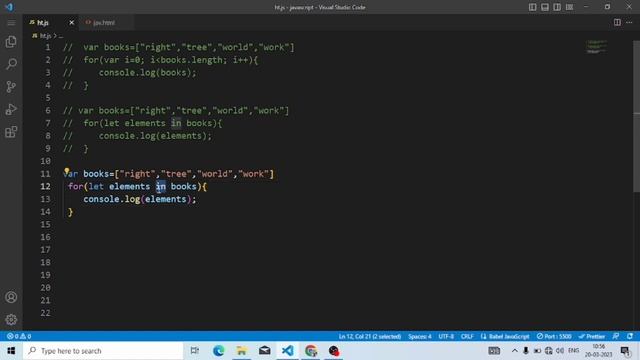
Task: Show hidden system tray icons
Action: pos(514,351)
